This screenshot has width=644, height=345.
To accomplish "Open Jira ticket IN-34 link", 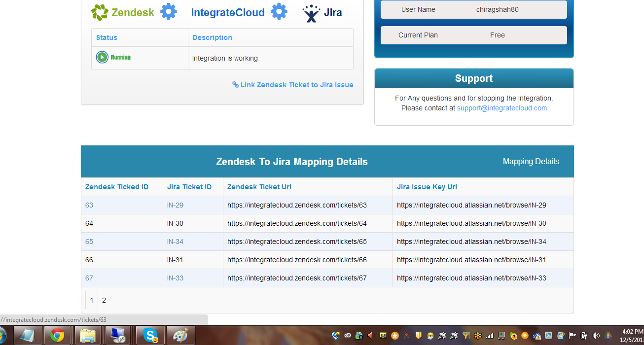I will click(175, 241).
